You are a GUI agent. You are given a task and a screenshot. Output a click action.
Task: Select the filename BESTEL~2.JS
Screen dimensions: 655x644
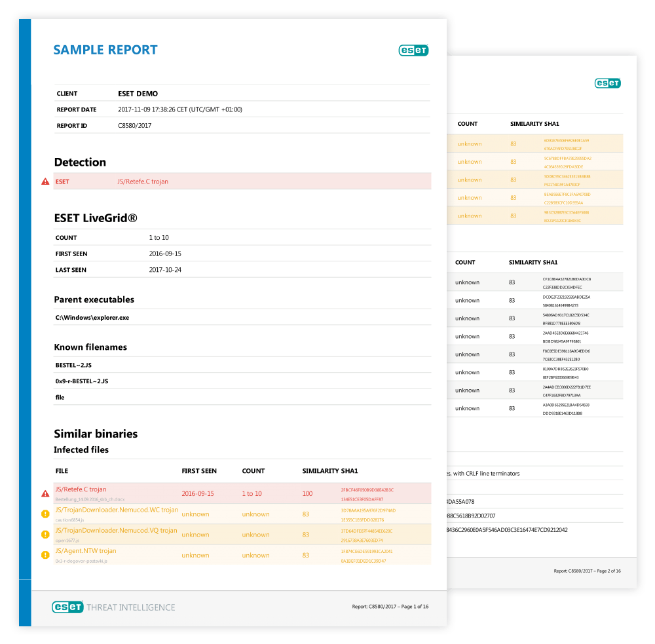73,366
